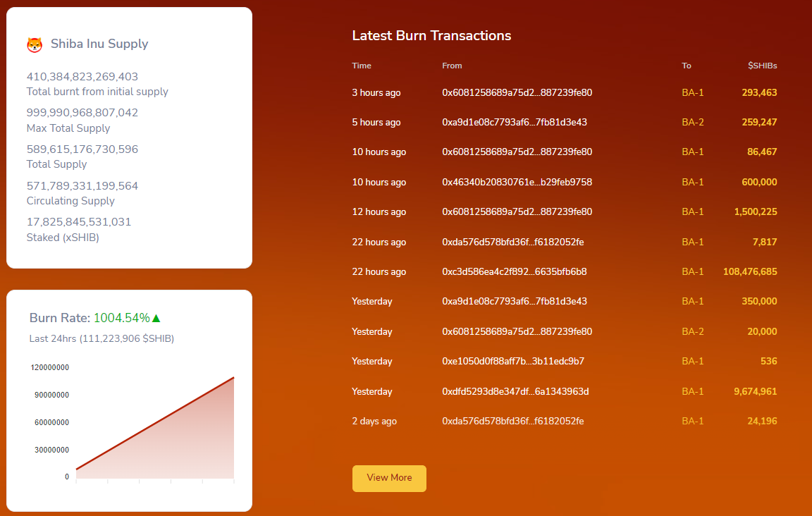
Task: Click the Shiba Inu logo icon
Action: coord(34,44)
